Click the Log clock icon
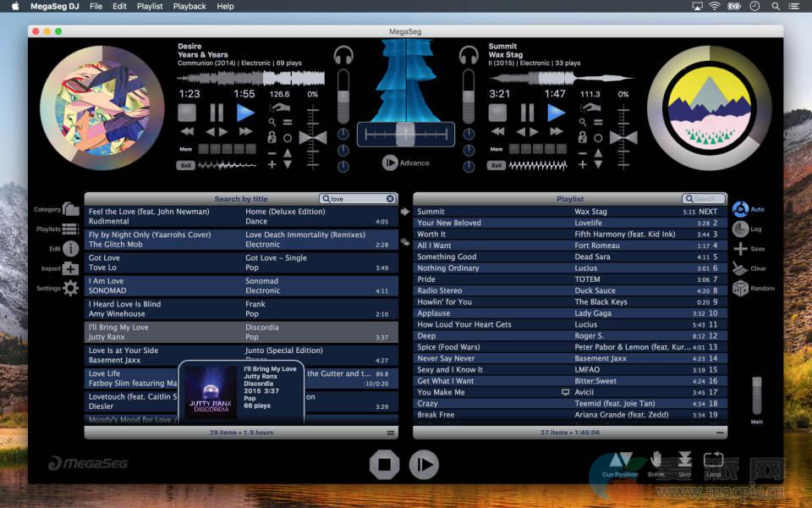 tap(740, 229)
